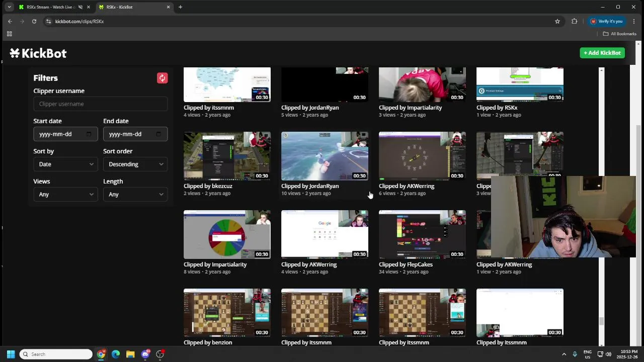Open the End date calendar picker icon
Viewport: 644px width, 362px height.
tap(158, 134)
